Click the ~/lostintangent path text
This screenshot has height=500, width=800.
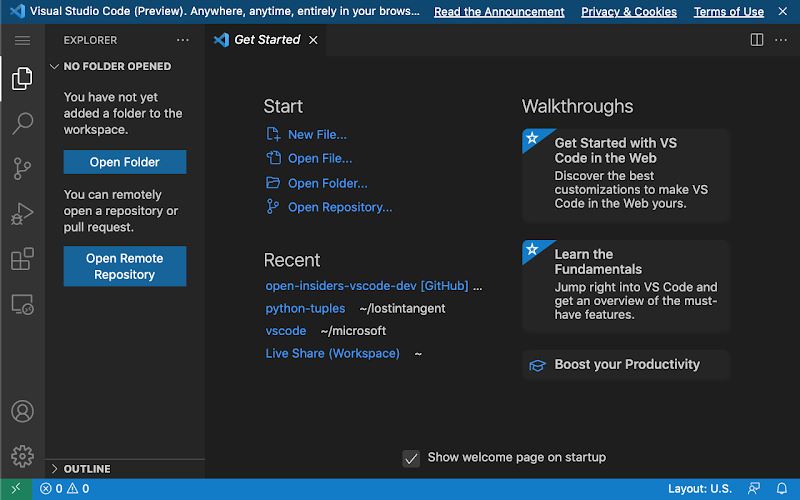coord(402,308)
